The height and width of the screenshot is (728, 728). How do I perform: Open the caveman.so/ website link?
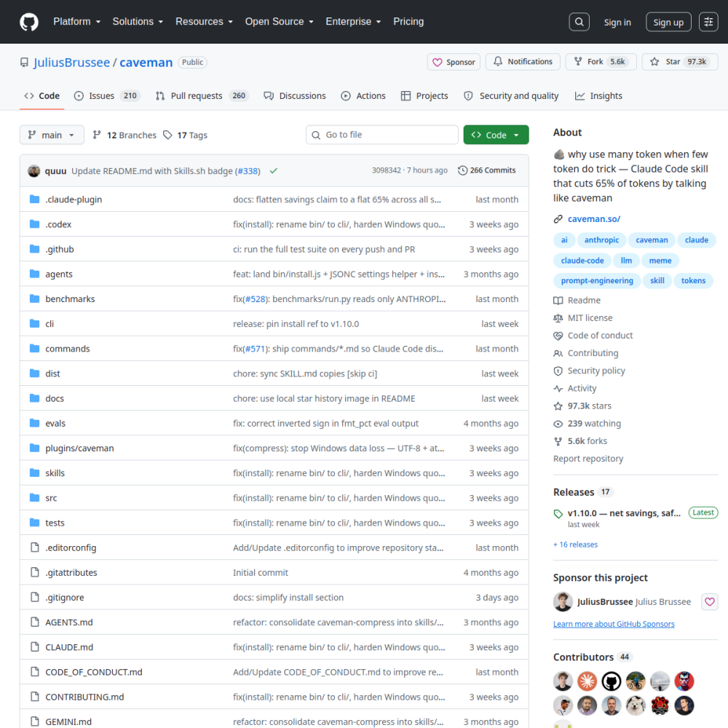coord(594,218)
